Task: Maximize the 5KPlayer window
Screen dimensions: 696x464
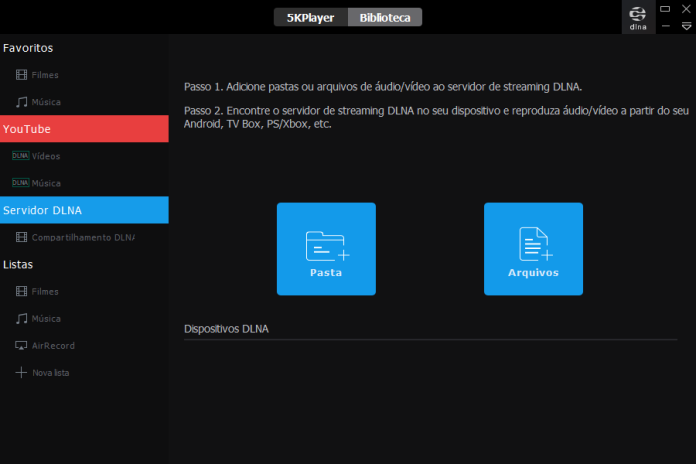Action: click(x=665, y=9)
